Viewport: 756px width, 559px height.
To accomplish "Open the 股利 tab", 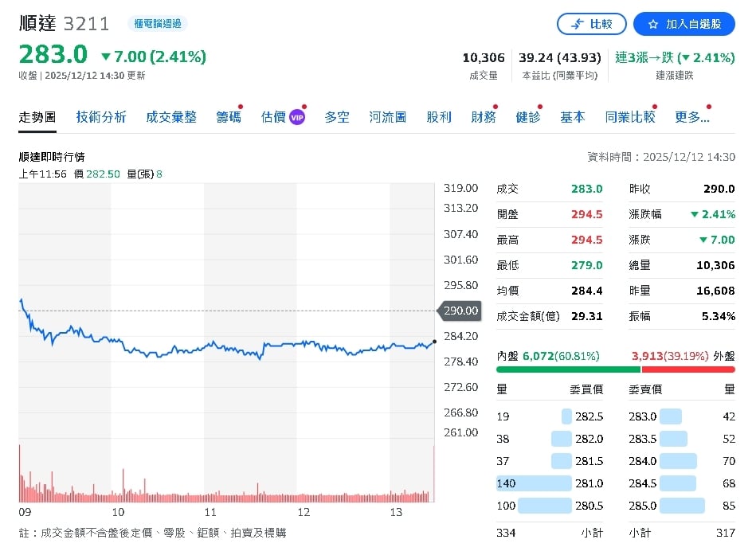I will pos(439,116).
